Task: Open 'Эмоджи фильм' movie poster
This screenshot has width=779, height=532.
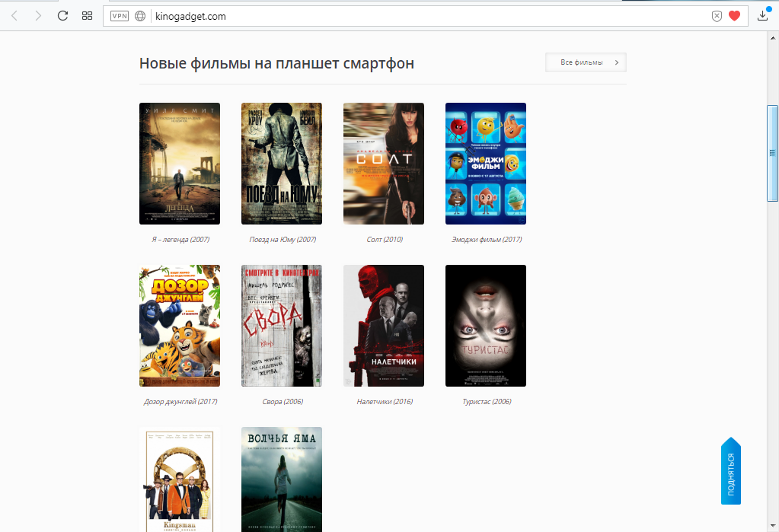Action: point(485,164)
